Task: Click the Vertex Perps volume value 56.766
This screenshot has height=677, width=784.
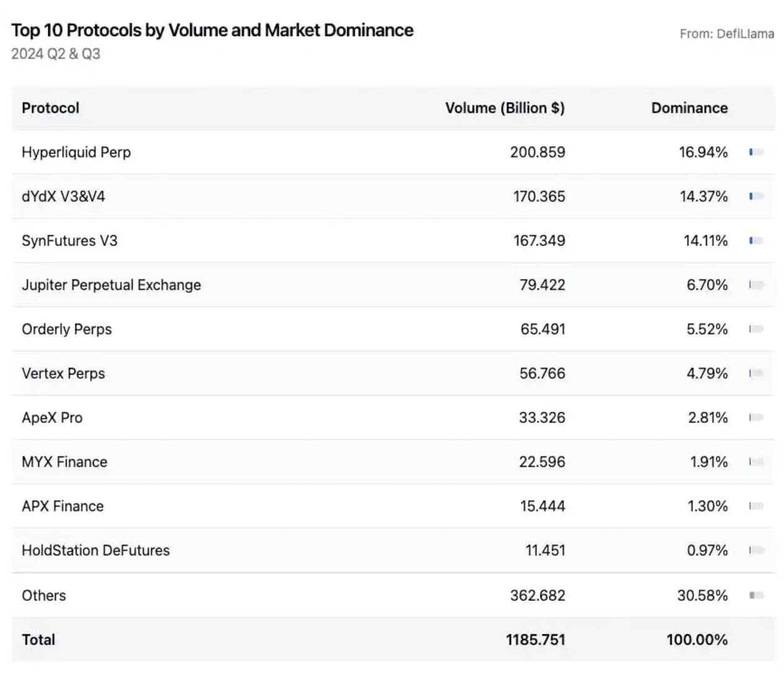Action: [542, 374]
